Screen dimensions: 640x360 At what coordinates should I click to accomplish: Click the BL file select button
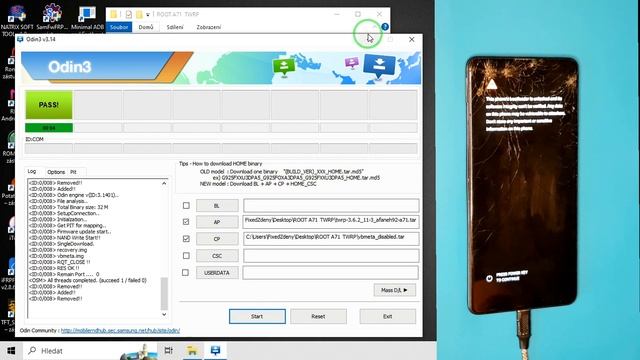pos(217,205)
